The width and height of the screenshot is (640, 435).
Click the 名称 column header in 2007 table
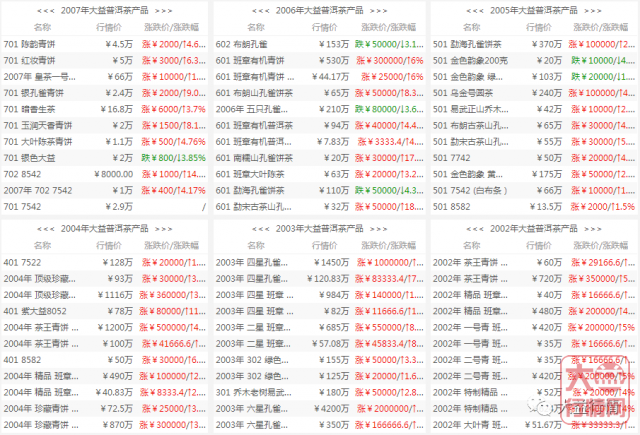pyautogui.click(x=42, y=27)
